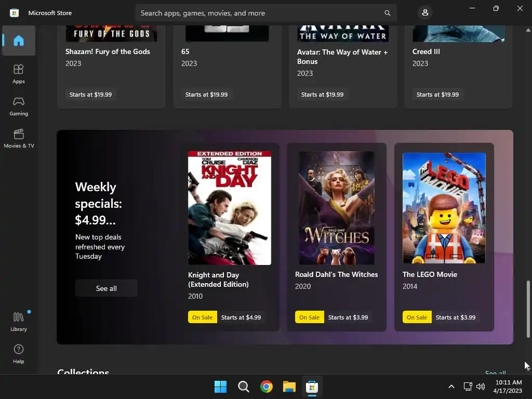Open the user account profile icon
Viewport: 532px width, 399px height.
pos(425,13)
